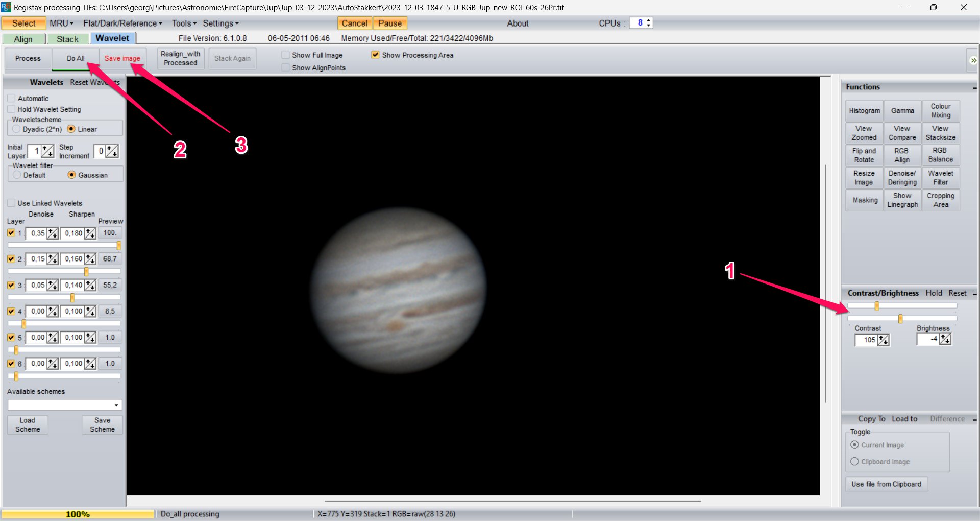Open the Settings menu
Screen dimensions: 980x521
(x=220, y=23)
